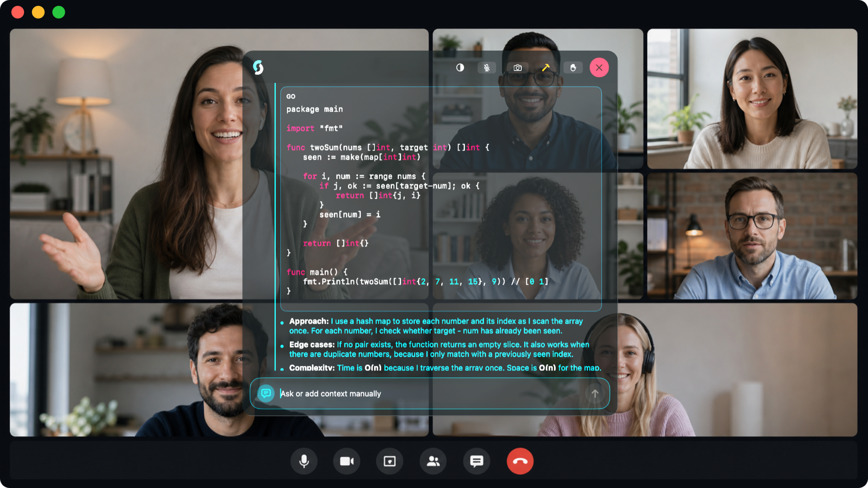The height and width of the screenshot is (488, 868).
Task: Click the overlay app logo icon
Action: tap(258, 67)
